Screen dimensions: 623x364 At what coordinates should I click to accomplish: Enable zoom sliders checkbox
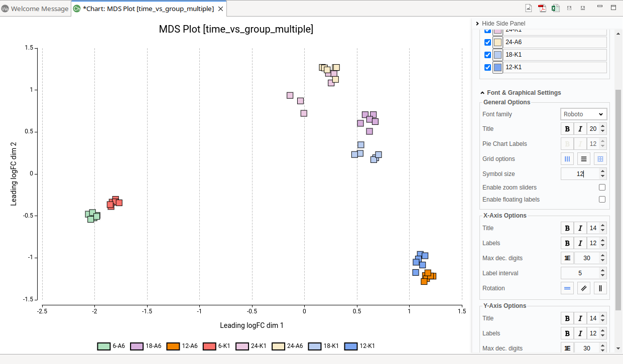point(602,188)
